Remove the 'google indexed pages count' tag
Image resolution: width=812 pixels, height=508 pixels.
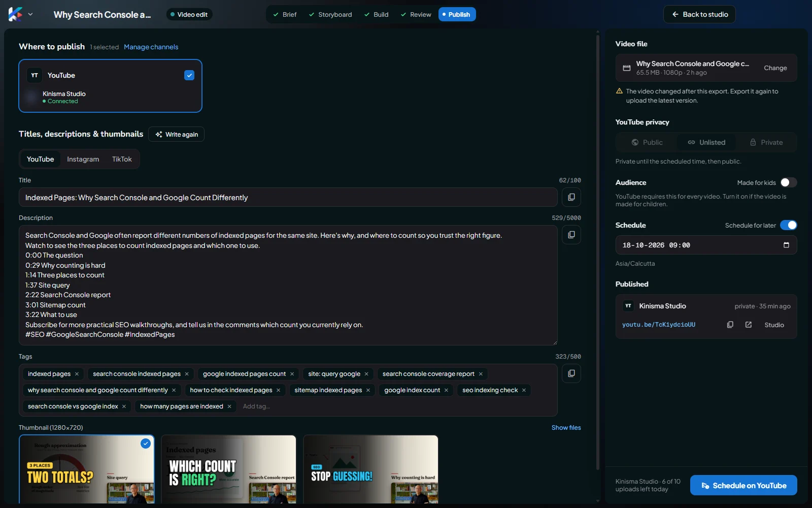(292, 374)
